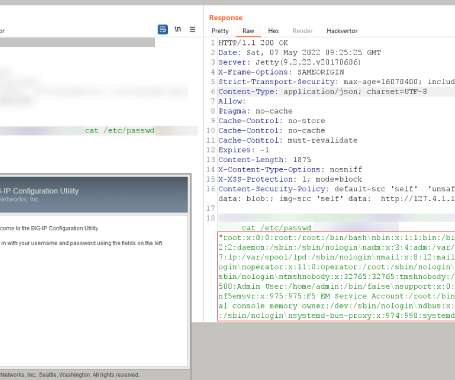Click the 'Allow:' header line

(x=232, y=101)
